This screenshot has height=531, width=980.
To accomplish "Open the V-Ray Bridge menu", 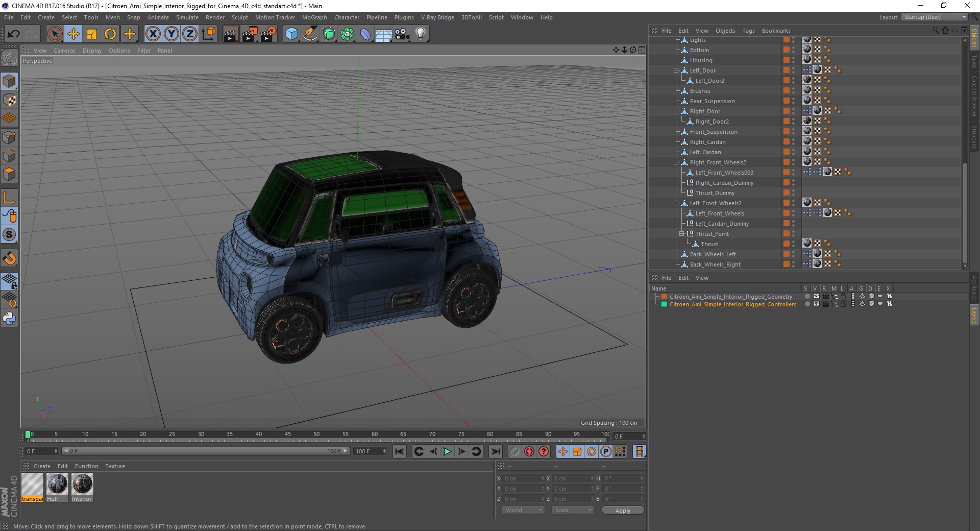I will (x=437, y=17).
